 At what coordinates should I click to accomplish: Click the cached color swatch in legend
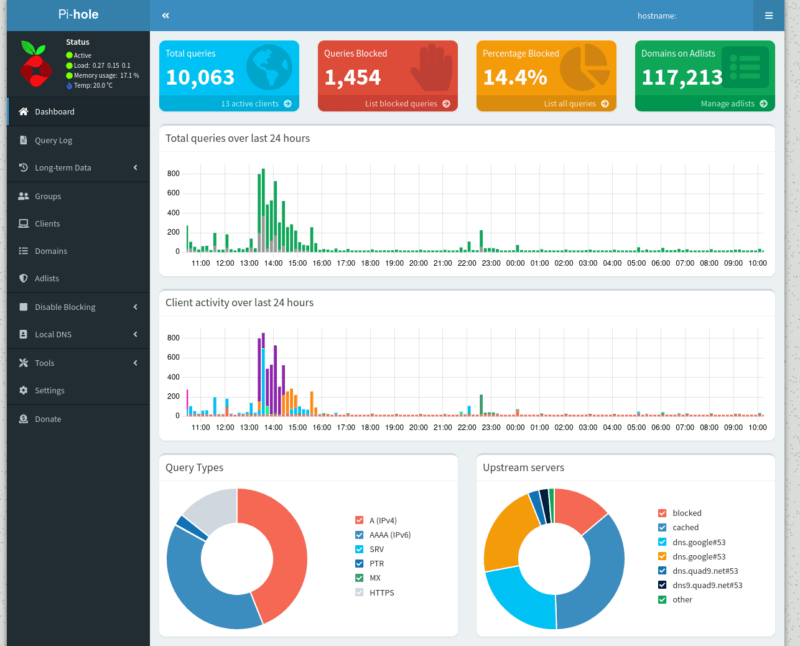pos(662,527)
